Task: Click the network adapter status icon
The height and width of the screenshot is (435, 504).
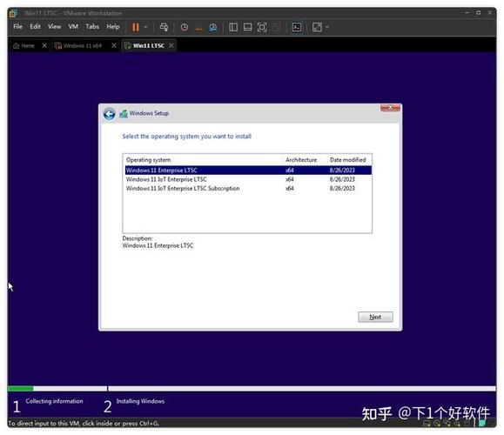Action: tap(447, 424)
